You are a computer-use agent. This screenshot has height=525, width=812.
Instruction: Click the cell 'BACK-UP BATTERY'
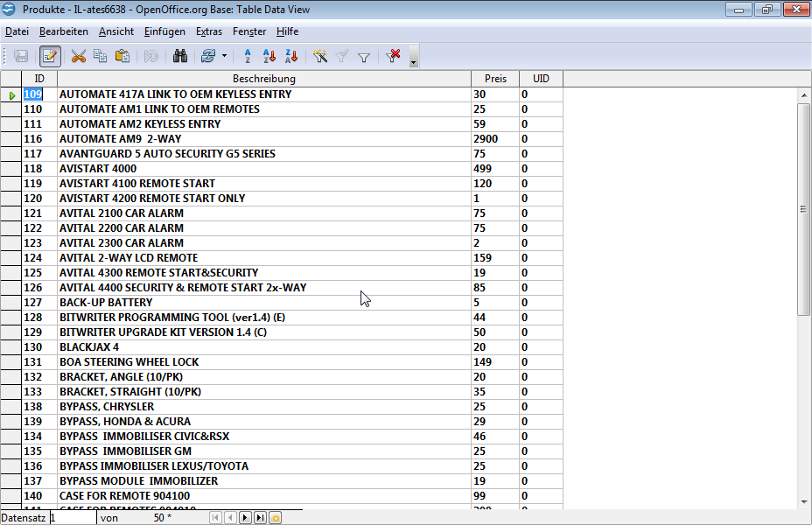coord(264,303)
